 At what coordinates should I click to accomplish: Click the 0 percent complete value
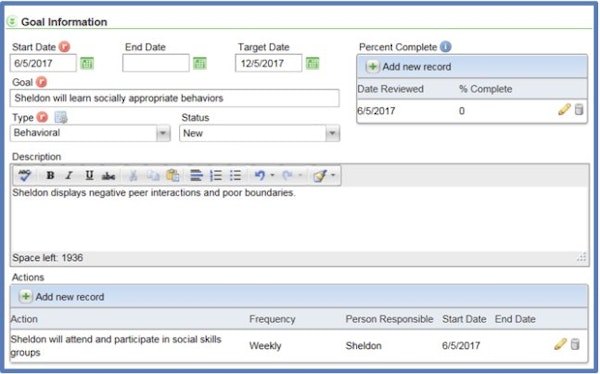click(461, 111)
